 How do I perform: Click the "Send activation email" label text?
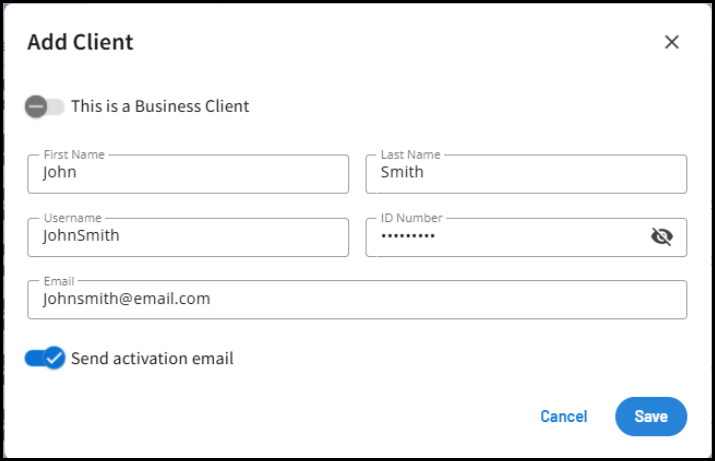coord(152,358)
